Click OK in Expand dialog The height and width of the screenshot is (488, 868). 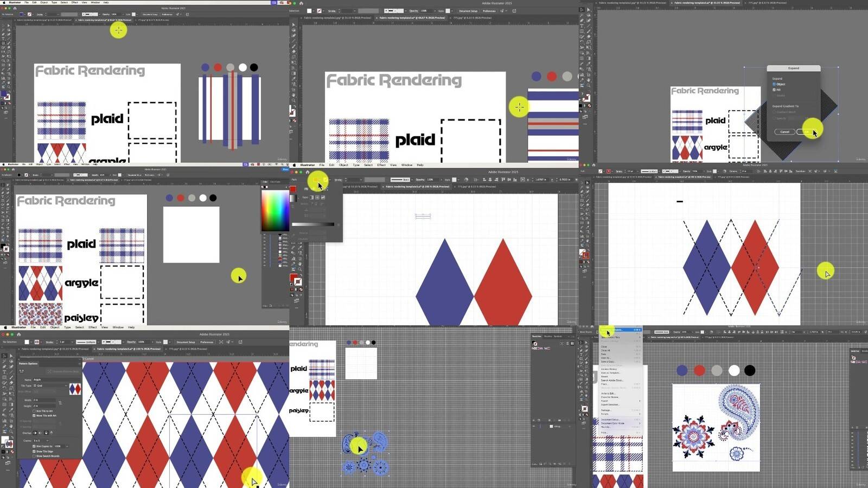pos(807,132)
